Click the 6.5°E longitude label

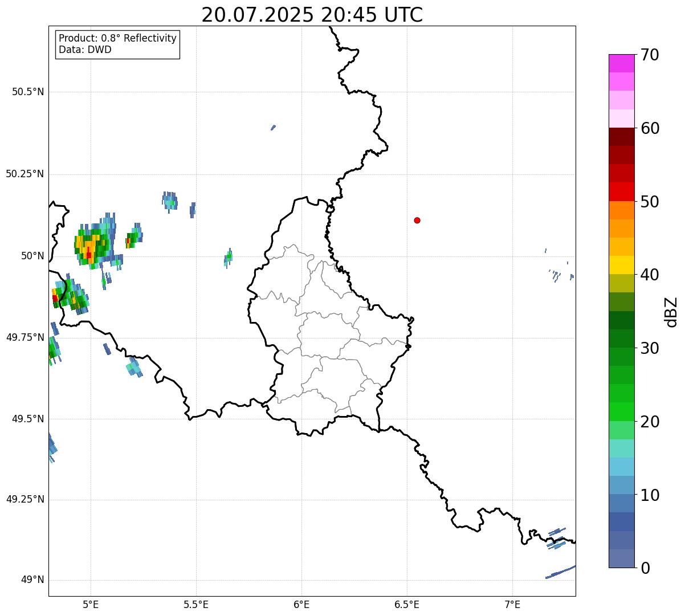tap(407, 604)
